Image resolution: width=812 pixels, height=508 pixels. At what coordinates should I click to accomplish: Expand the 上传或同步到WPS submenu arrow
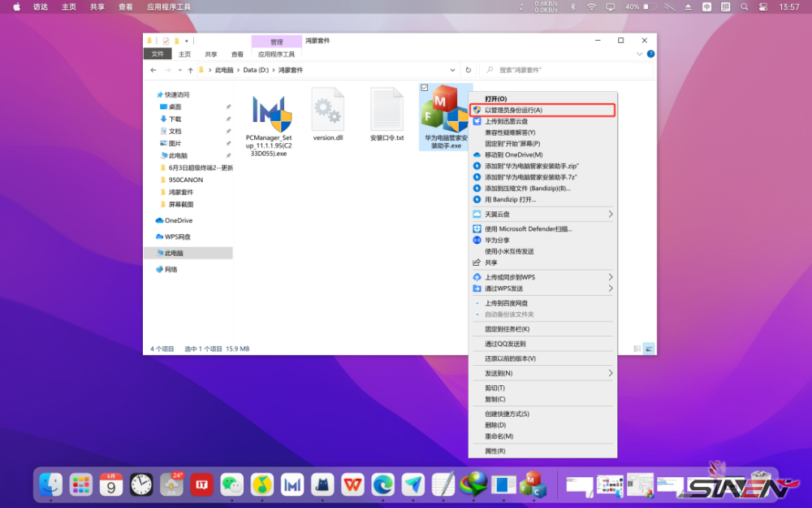pyautogui.click(x=610, y=277)
